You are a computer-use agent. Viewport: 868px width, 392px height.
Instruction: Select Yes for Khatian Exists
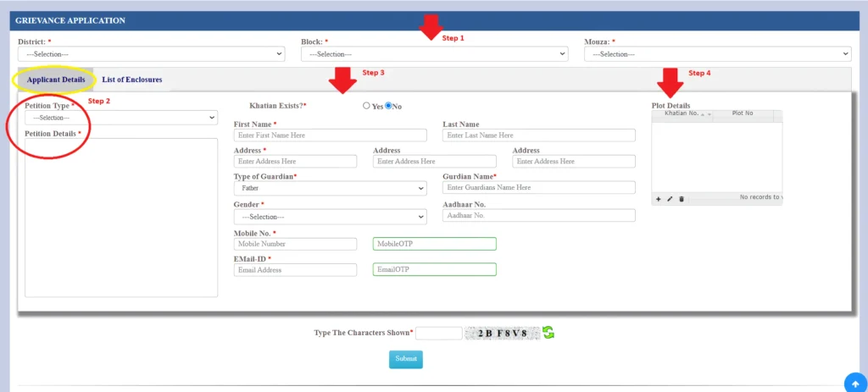click(366, 106)
